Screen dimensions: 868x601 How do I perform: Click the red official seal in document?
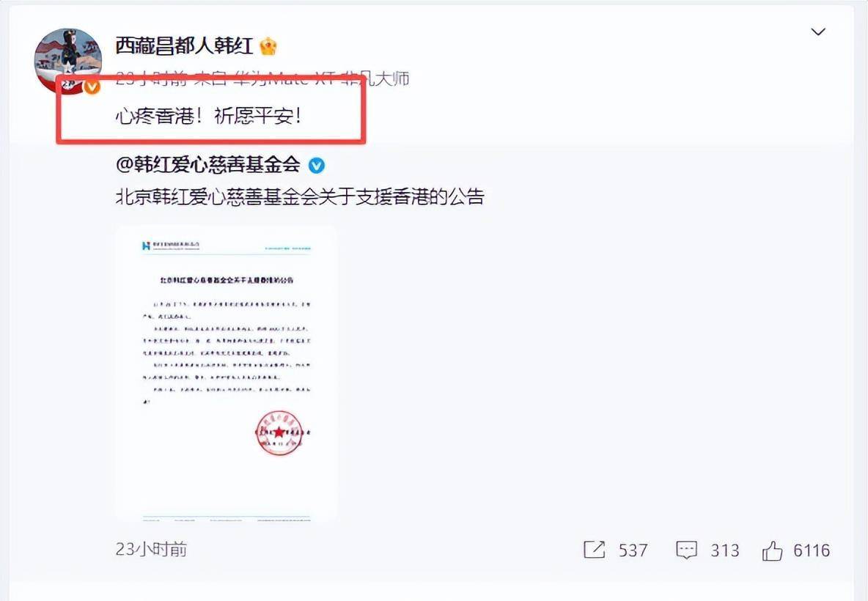pyautogui.click(x=279, y=432)
